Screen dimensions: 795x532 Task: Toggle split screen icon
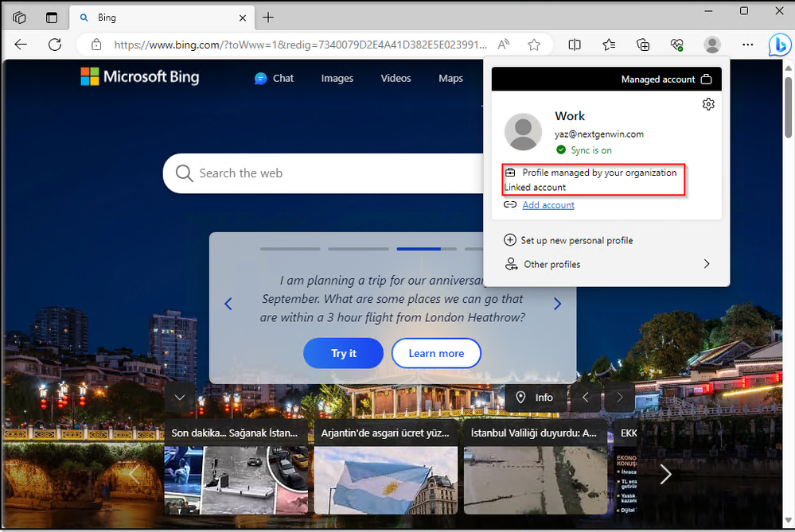[x=575, y=45]
